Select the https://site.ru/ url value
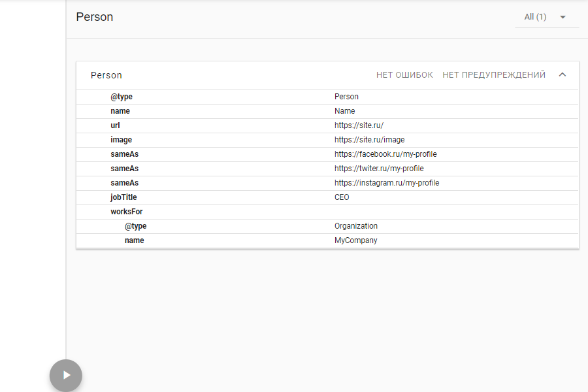588x392 pixels. point(363,125)
